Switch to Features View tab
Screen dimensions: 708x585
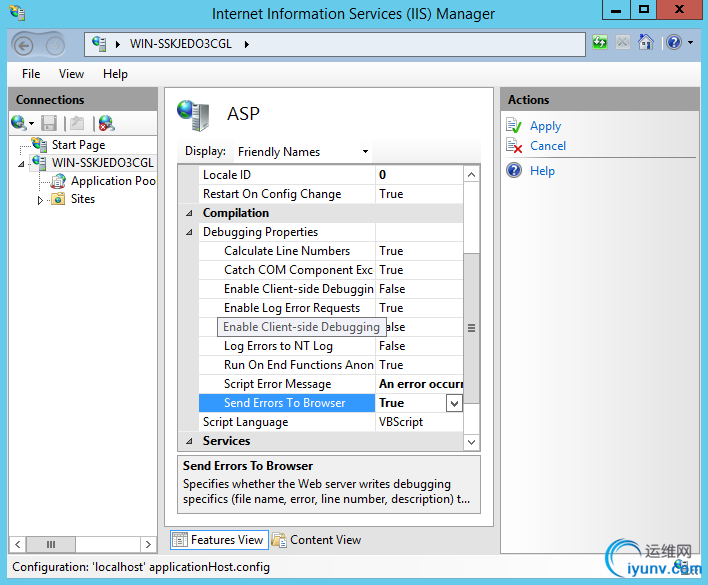(219, 540)
